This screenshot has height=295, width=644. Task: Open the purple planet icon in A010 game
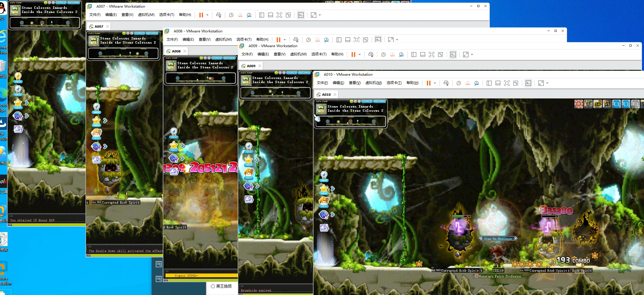coord(324,215)
